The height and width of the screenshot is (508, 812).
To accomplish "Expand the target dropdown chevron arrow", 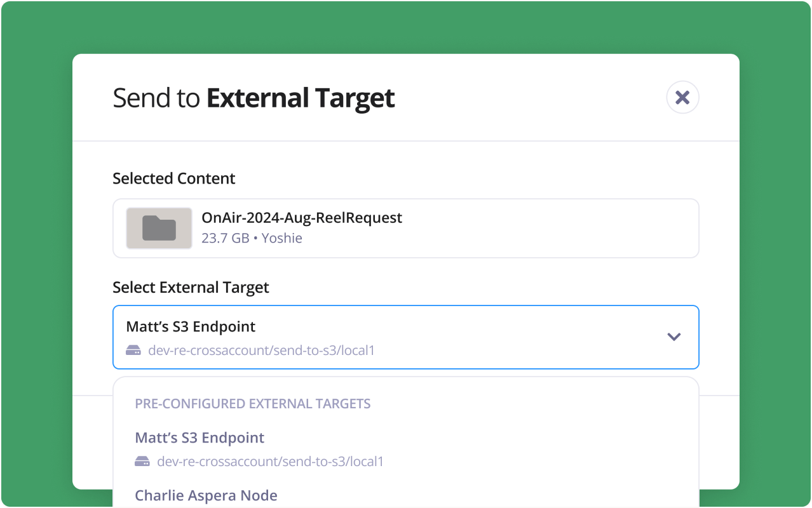I will pyautogui.click(x=673, y=337).
